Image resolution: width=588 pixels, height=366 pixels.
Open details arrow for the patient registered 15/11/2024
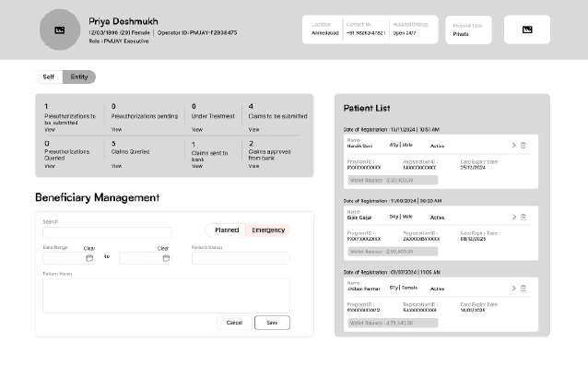[513, 145]
